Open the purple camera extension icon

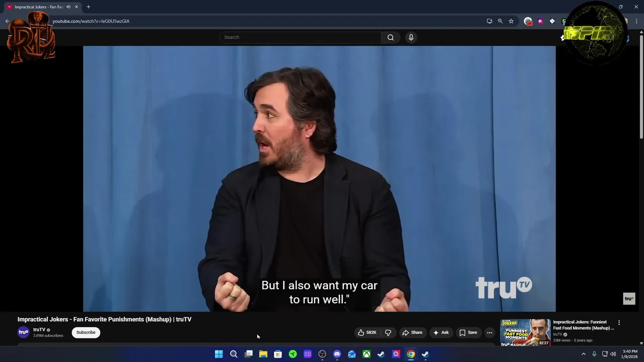coord(540,21)
